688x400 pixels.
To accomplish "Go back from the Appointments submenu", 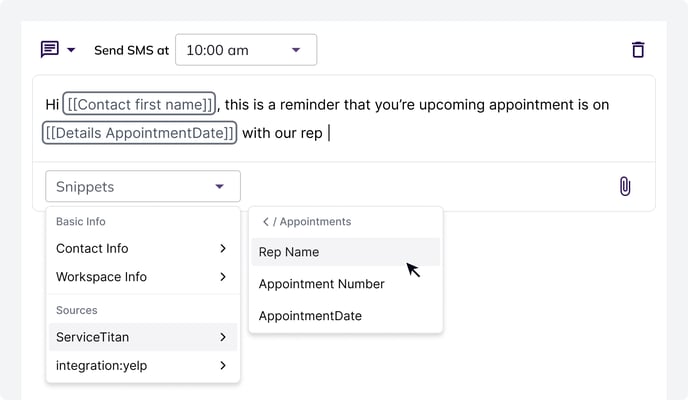I will pyautogui.click(x=264, y=222).
